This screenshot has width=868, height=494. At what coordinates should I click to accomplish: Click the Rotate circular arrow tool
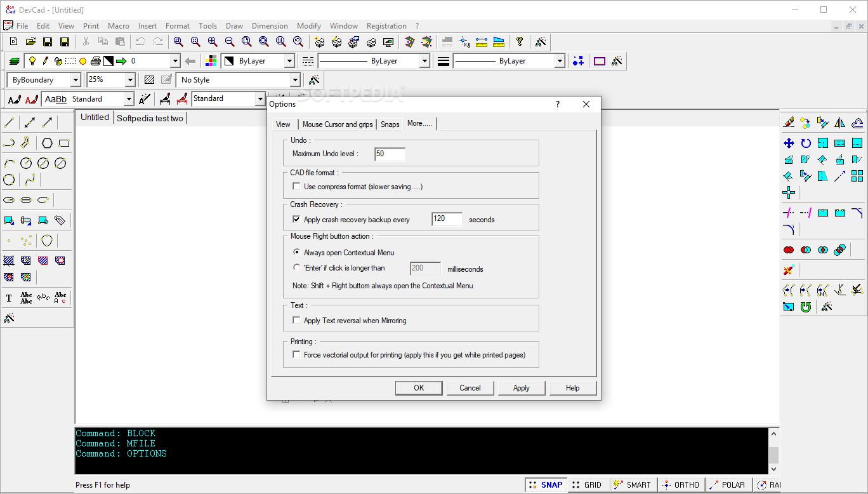click(x=806, y=143)
